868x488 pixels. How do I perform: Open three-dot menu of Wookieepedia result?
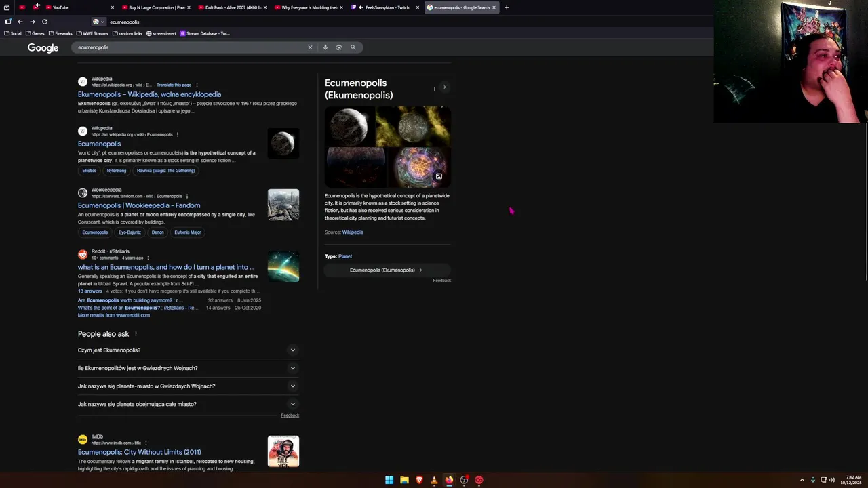[186, 196]
